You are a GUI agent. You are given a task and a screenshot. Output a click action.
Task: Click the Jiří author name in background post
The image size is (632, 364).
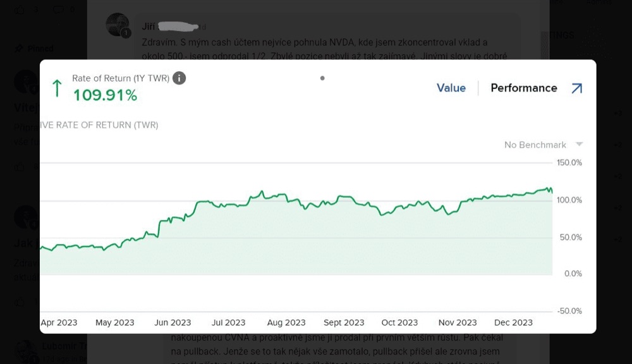[x=149, y=27]
